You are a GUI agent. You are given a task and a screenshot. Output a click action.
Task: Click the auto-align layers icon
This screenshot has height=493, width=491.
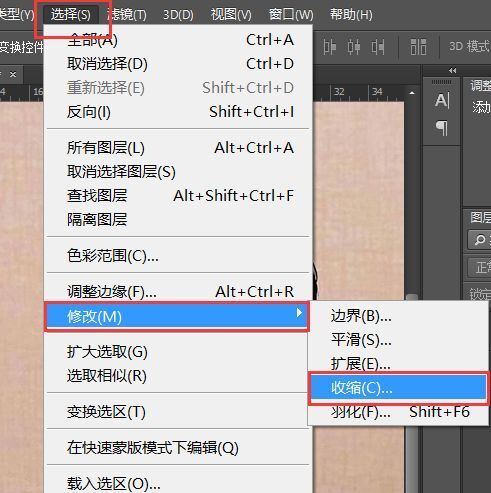pyautogui.click(x=418, y=47)
